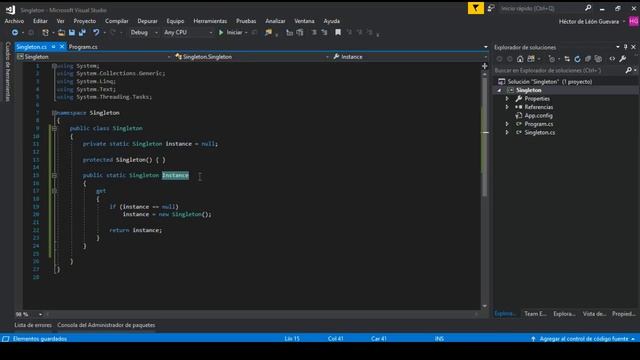Switch to the Team Explorer bottom tab
640x360 pixels.
click(x=535, y=314)
